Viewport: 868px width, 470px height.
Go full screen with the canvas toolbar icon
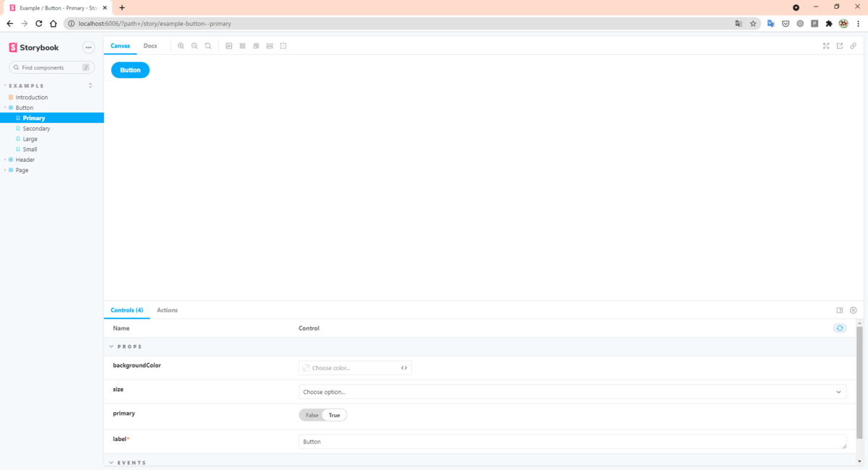pos(826,46)
